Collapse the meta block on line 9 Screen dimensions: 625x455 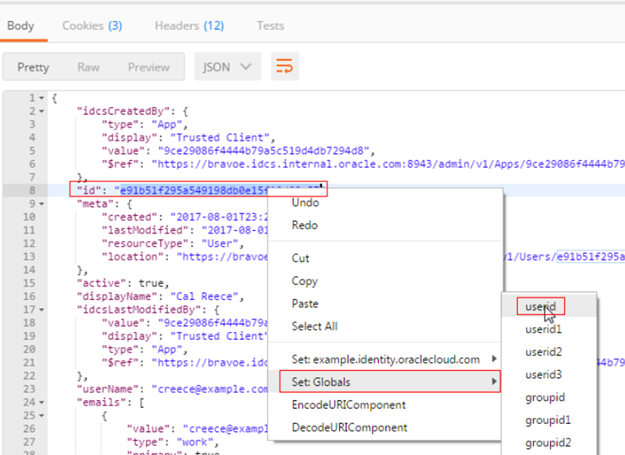click(x=41, y=204)
